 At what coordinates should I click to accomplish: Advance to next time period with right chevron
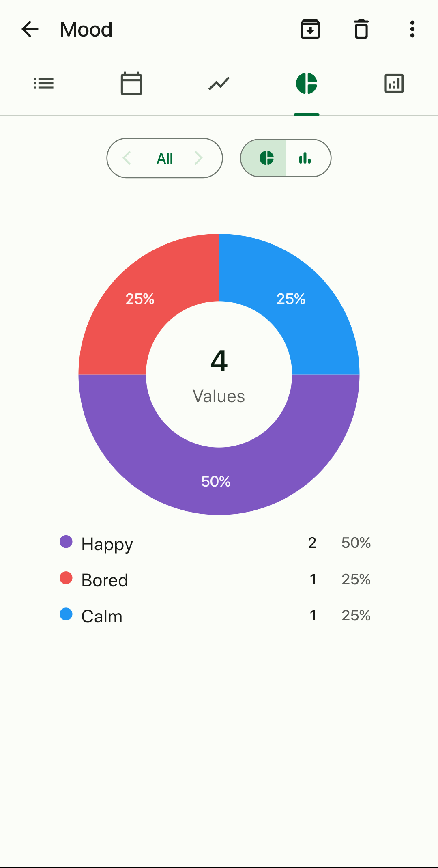199,158
